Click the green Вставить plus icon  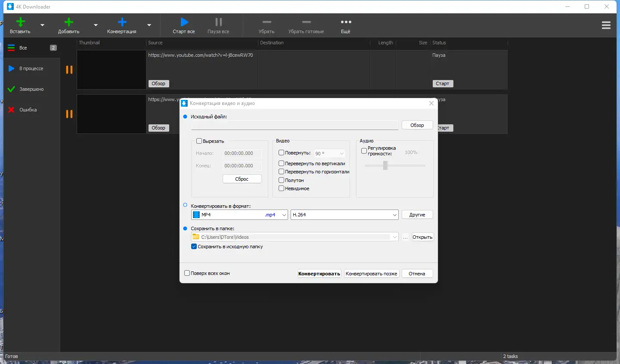click(20, 22)
